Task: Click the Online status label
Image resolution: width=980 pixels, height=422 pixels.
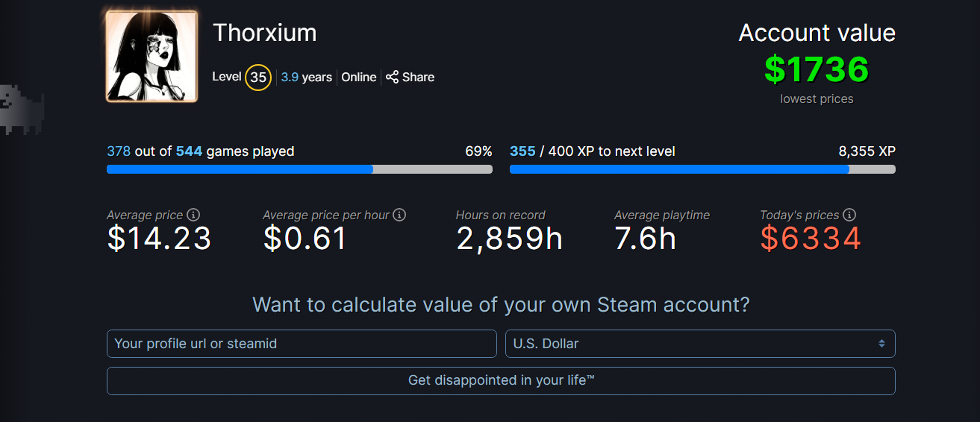Action: [359, 77]
